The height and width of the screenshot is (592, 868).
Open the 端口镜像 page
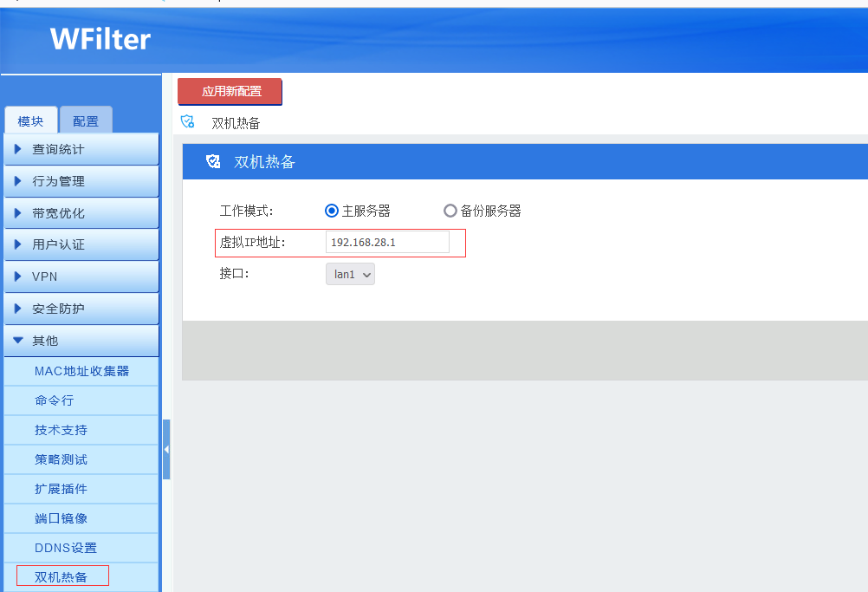pyautogui.click(x=61, y=518)
